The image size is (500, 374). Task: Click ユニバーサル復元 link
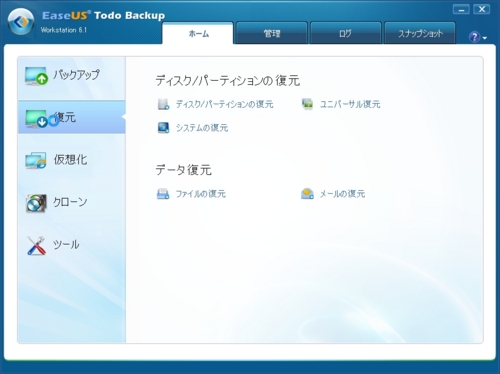coord(350,104)
